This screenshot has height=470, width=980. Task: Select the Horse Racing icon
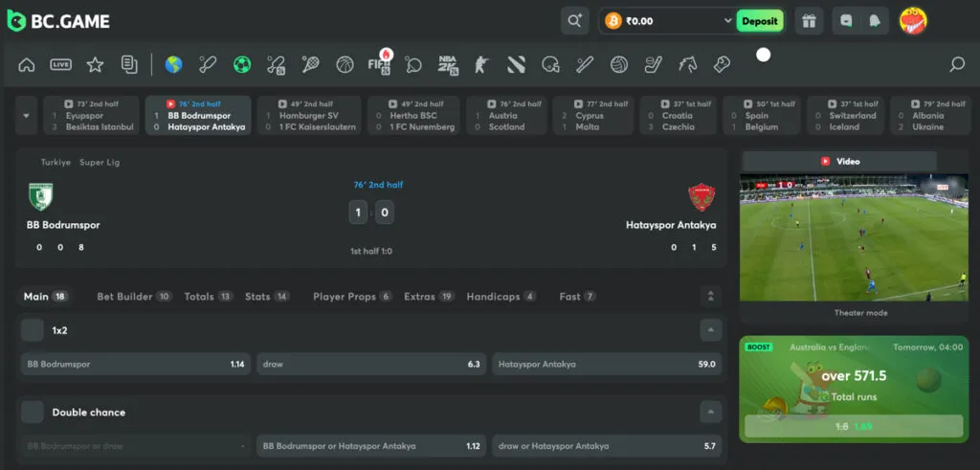point(687,64)
